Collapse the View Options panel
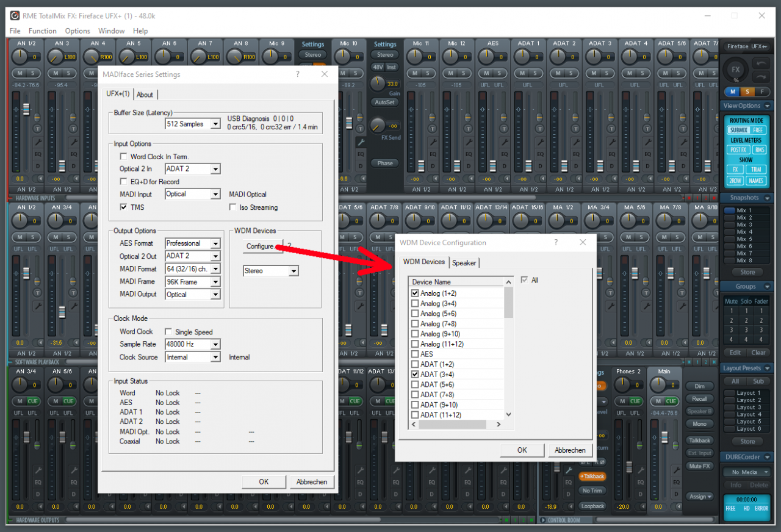 click(768, 106)
